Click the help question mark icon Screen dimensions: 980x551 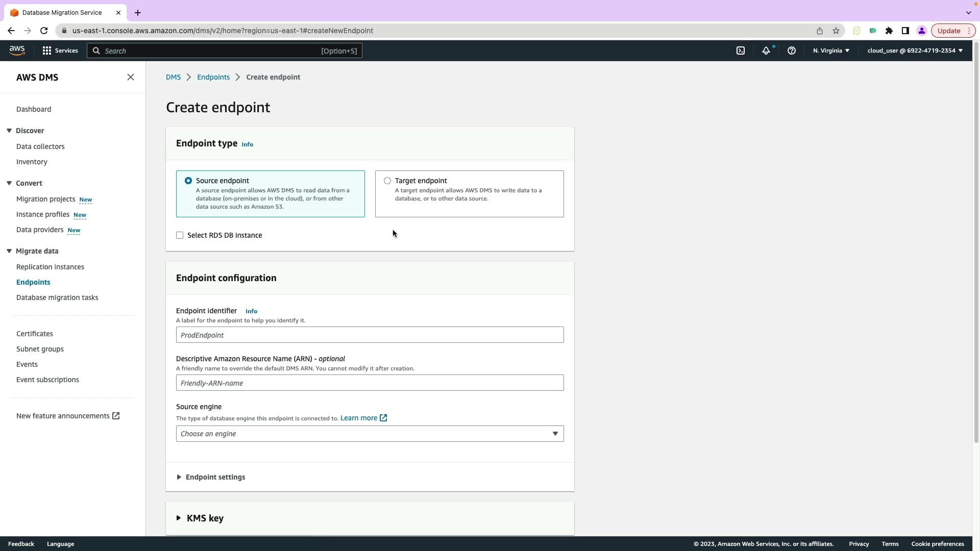pos(792,51)
